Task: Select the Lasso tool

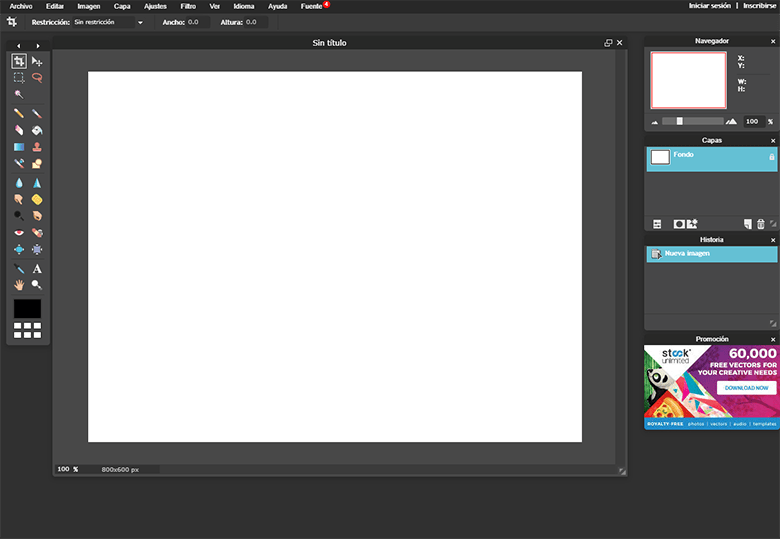Action: pos(37,77)
